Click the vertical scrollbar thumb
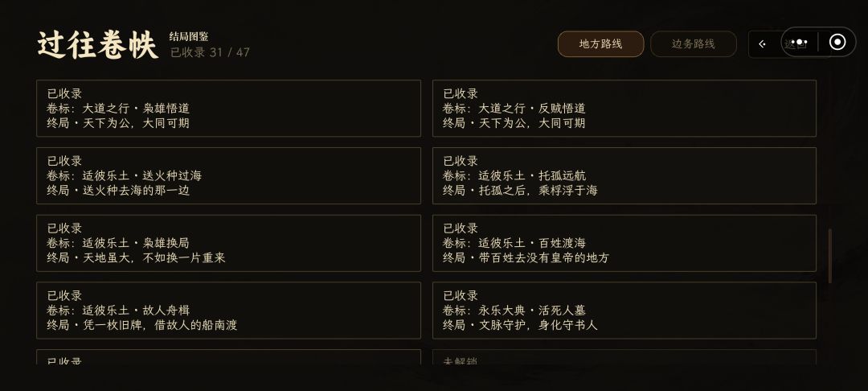The height and width of the screenshot is (391, 868). click(829, 256)
